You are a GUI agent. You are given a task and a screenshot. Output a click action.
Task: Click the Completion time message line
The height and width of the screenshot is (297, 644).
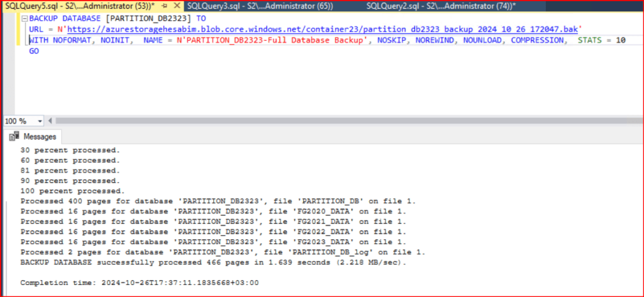pyautogui.click(x=139, y=283)
